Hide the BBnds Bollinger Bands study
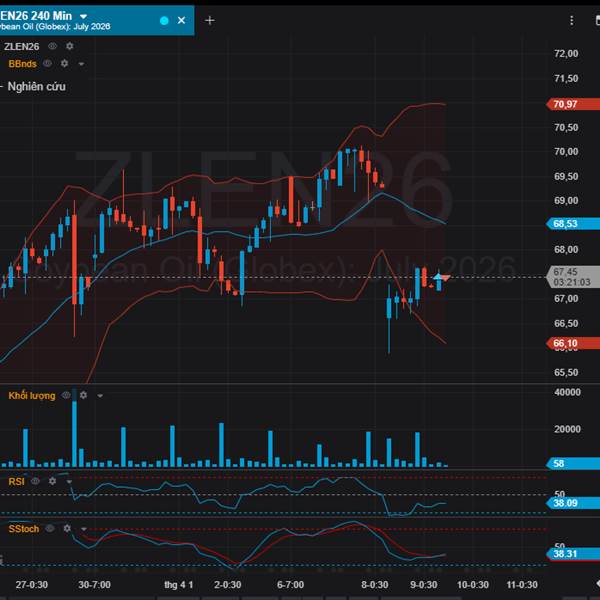 [x=47, y=64]
